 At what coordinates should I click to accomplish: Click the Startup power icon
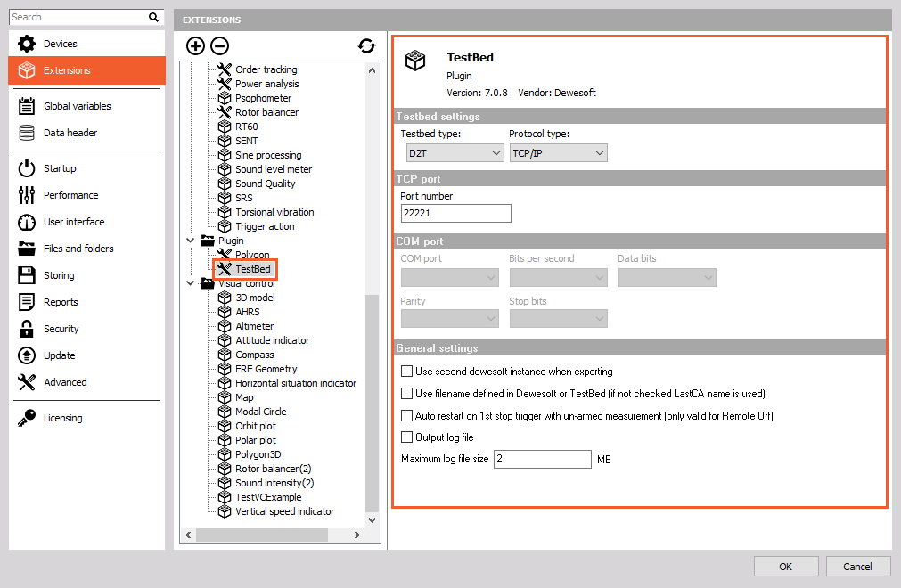click(x=27, y=168)
